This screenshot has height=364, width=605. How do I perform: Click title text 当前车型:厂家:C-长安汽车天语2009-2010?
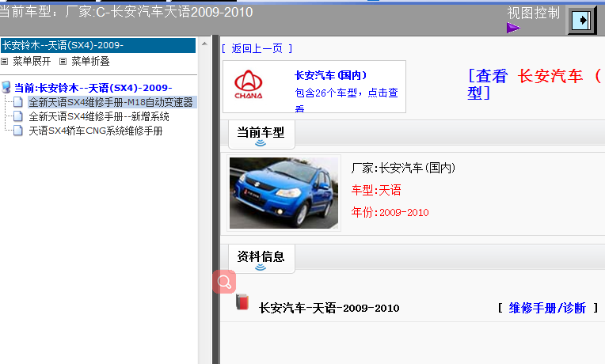coord(126,12)
